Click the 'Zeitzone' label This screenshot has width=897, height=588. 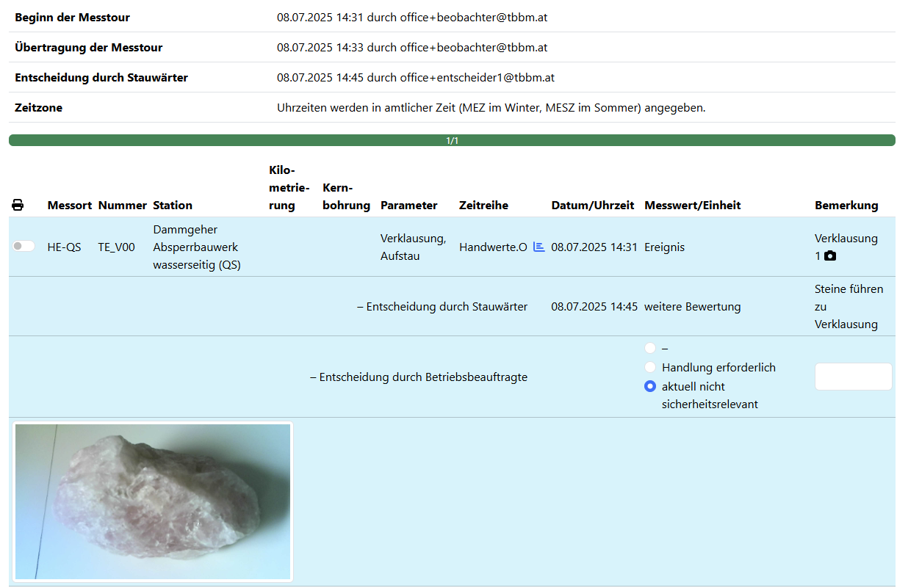point(38,107)
